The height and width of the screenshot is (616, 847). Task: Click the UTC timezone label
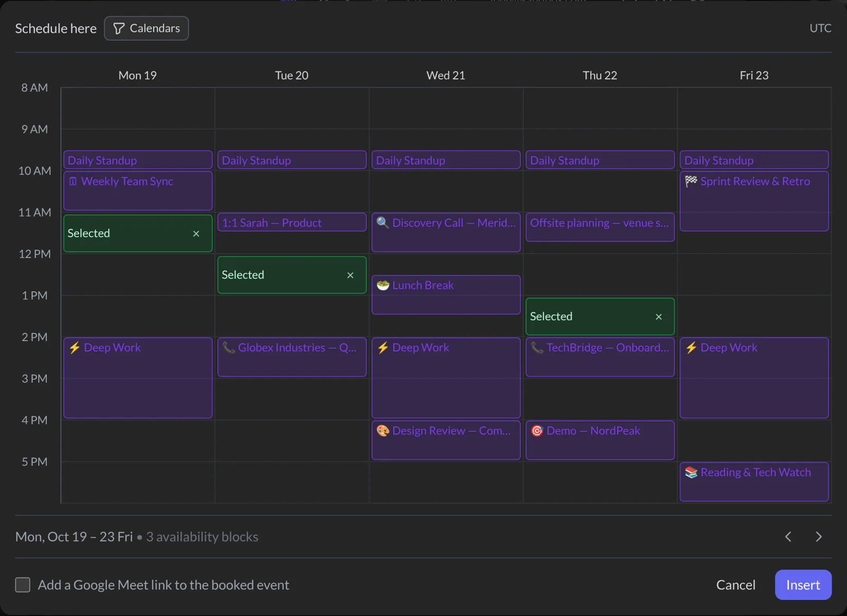[820, 28]
